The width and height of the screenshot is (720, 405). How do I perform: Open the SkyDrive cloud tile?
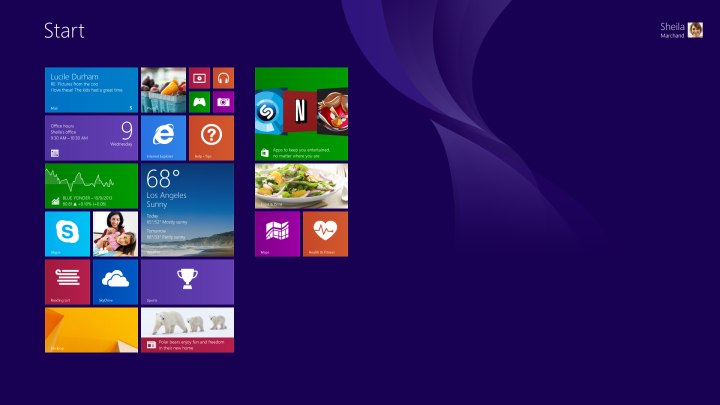115,281
